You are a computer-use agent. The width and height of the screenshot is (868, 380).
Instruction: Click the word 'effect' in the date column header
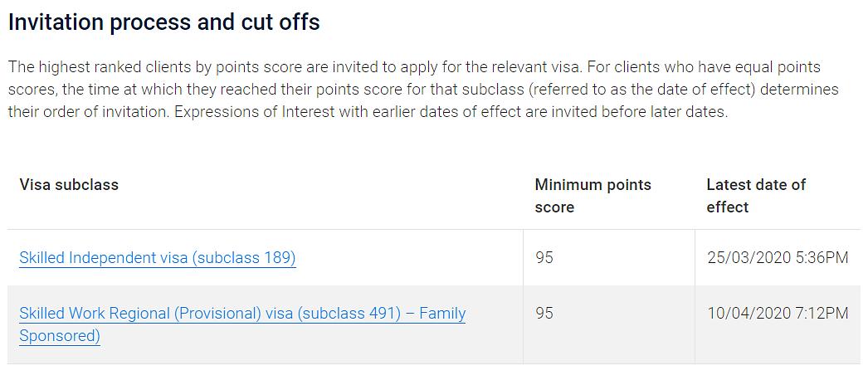728,207
